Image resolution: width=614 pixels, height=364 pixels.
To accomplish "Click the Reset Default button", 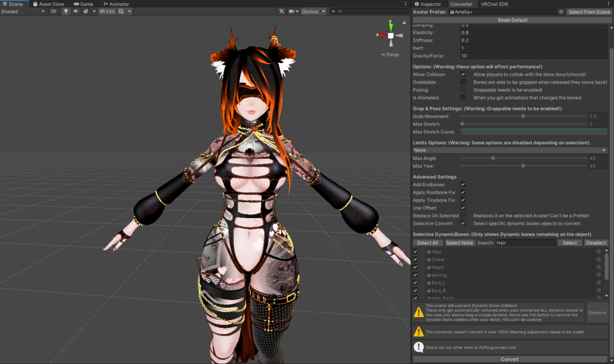I will pyautogui.click(x=512, y=20).
